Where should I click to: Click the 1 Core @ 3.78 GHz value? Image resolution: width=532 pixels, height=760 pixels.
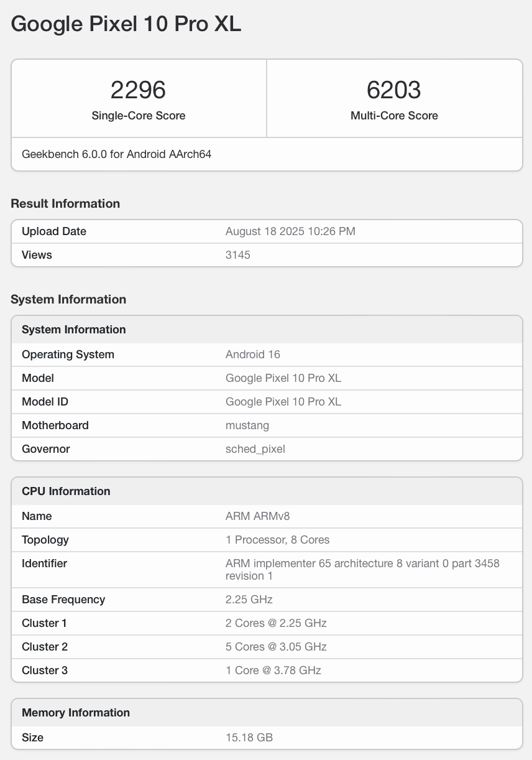pyautogui.click(x=273, y=670)
